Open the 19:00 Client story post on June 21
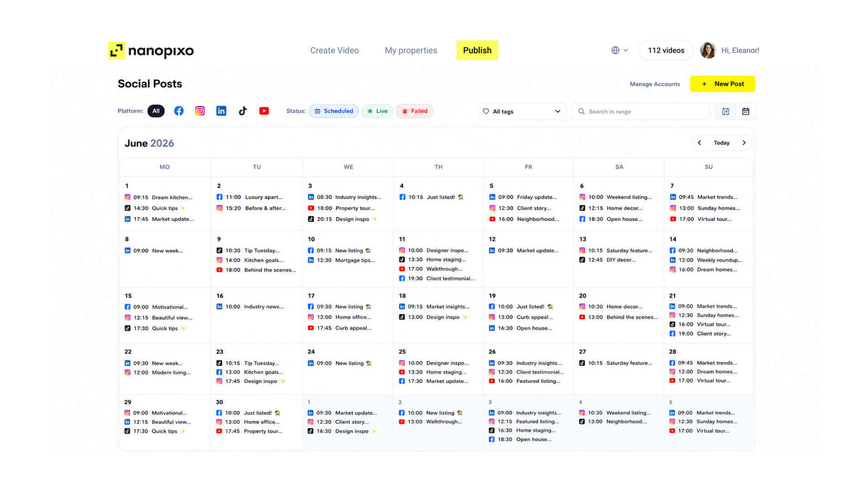The height and width of the screenshot is (489, 868). click(x=700, y=334)
